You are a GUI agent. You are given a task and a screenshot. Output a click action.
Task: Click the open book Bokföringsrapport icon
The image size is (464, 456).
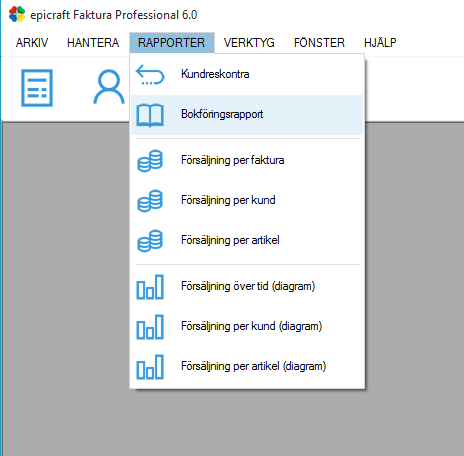[150, 115]
